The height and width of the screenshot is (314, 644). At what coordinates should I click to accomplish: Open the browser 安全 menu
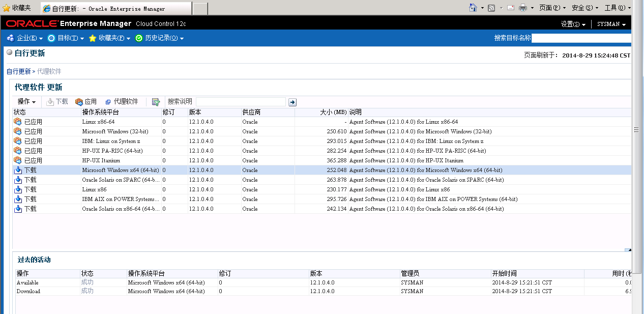[585, 8]
